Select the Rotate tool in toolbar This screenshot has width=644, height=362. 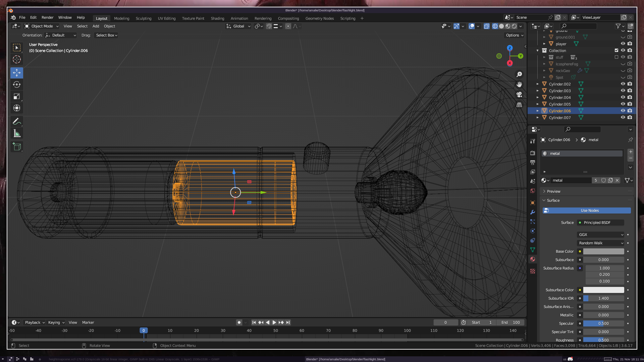tap(17, 84)
